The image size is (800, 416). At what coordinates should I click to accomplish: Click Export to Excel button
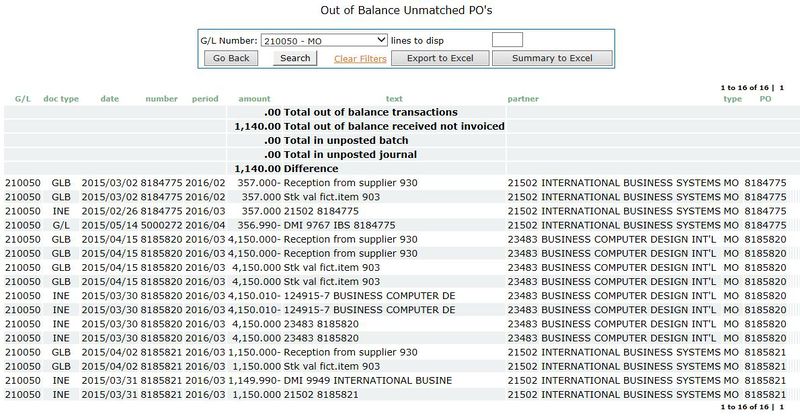pos(440,58)
